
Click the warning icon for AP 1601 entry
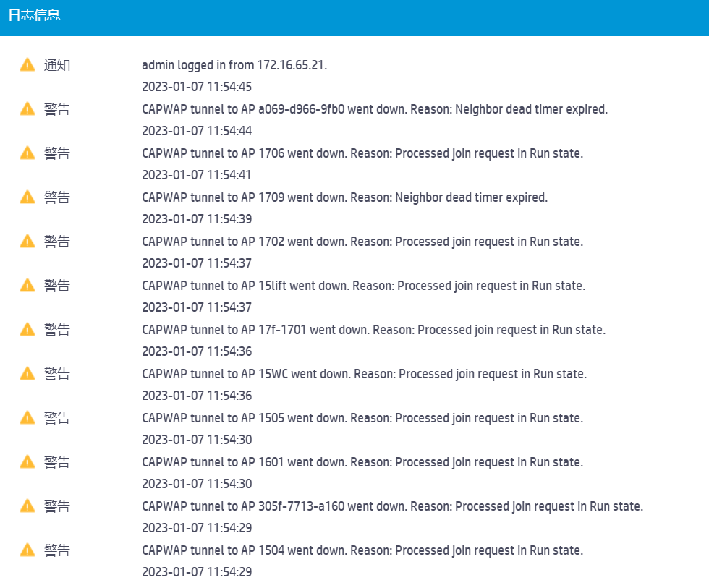point(27,462)
